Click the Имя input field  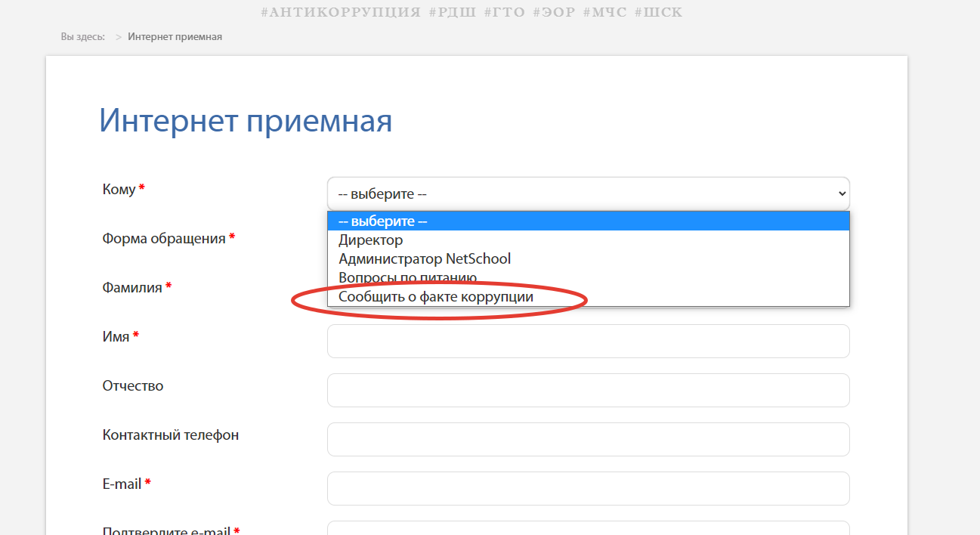coord(588,341)
